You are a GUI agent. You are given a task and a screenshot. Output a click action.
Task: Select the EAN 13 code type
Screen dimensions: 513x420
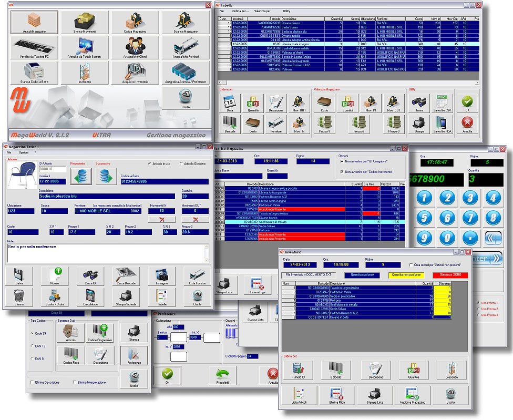click(32, 346)
